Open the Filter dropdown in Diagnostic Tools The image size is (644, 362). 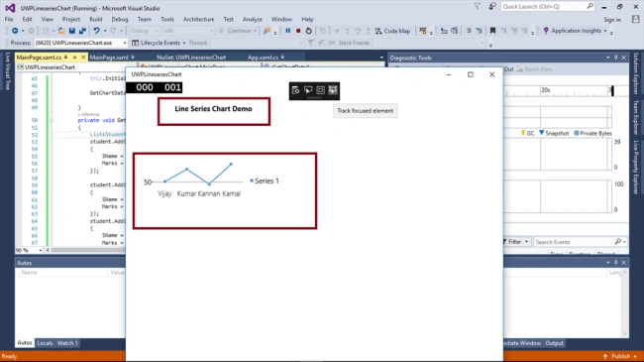(x=526, y=242)
